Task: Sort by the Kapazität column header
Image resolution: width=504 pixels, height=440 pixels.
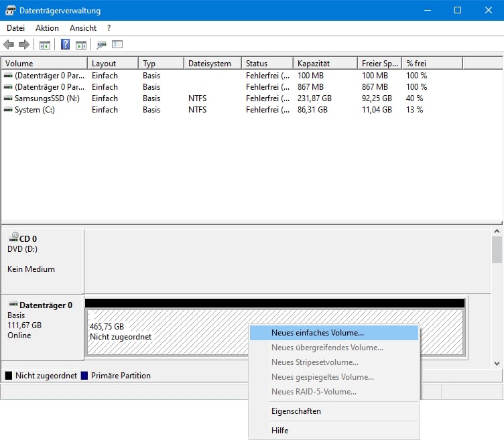Action: coord(325,63)
